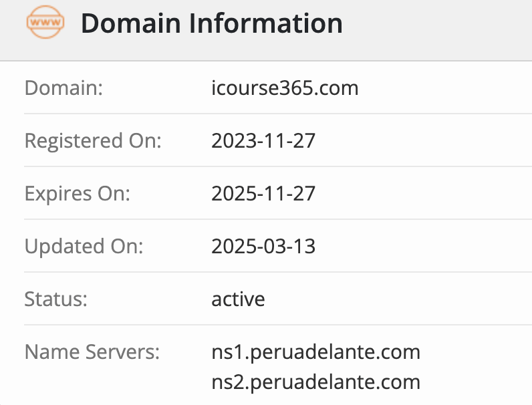Click the Updated On: label
The width and height of the screenshot is (532, 405).
click(84, 247)
